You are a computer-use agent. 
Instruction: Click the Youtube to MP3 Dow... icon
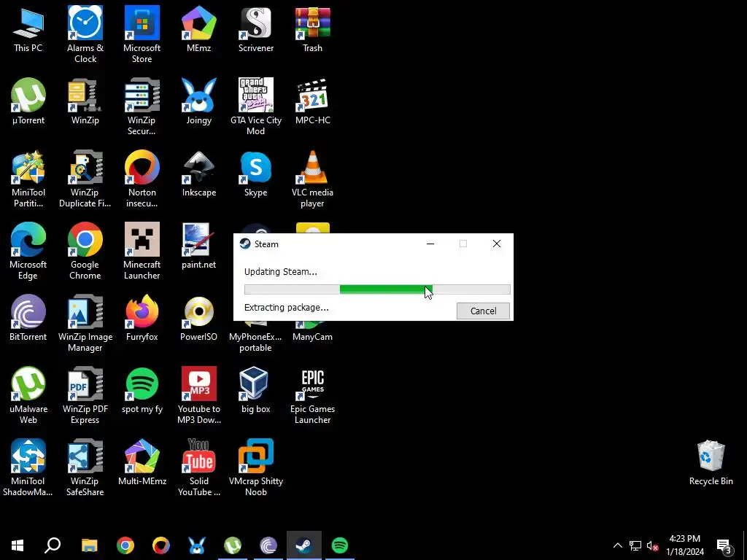(x=199, y=395)
